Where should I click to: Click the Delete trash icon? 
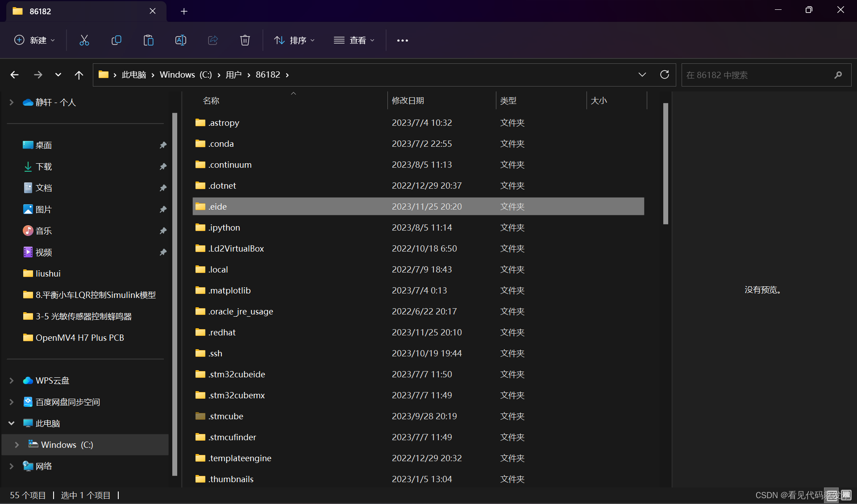[245, 40]
